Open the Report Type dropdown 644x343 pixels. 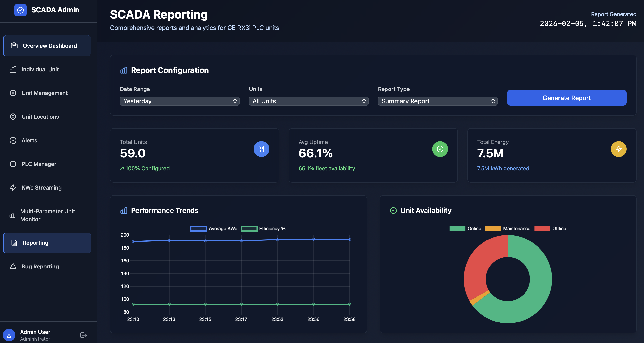pos(438,101)
